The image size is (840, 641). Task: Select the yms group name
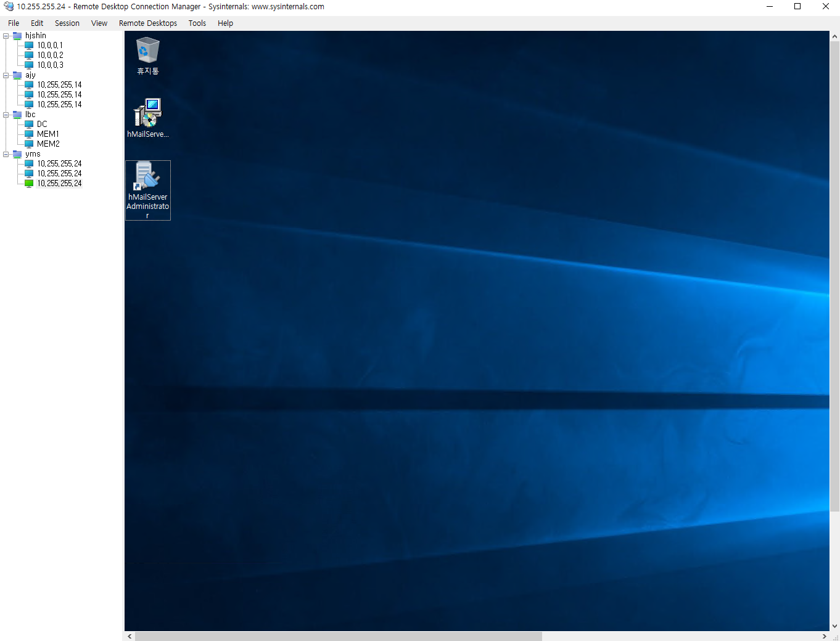(x=33, y=154)
